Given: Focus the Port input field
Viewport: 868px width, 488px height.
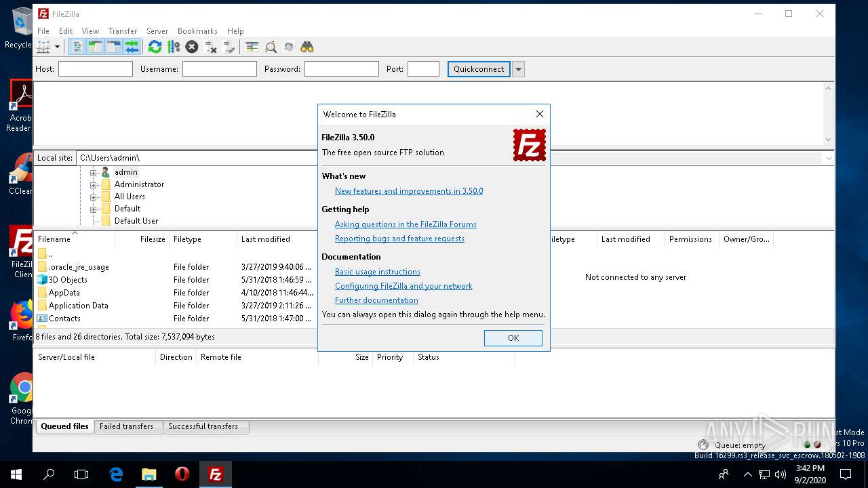Looking at the screenshot, I should (x=424, y=68).
